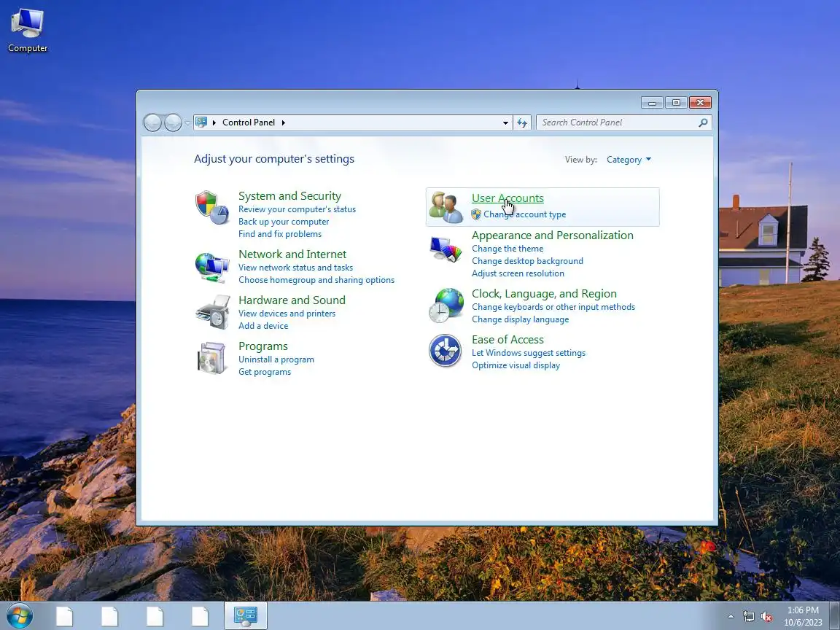Click Change desktop background
This screenshot has height=630, width=840.
point(528,261)
